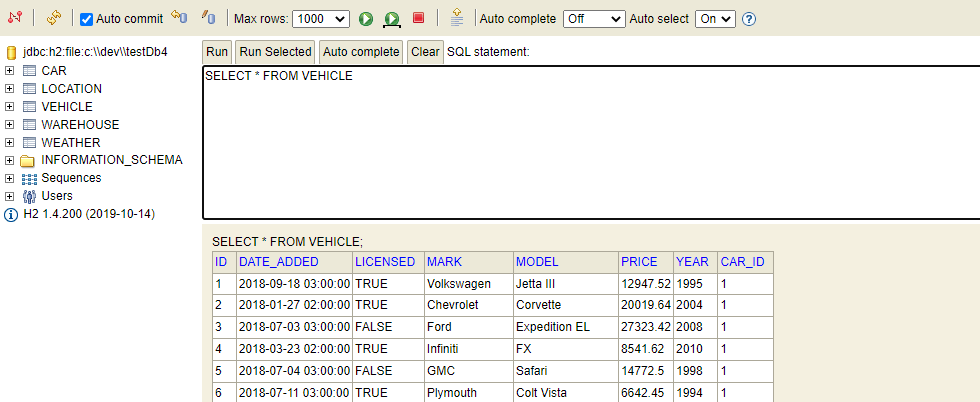Viewport: 980px width, 402px height.
Task: Select the WAREHOUSE table in tree
Action: click(x=80, y=125)
